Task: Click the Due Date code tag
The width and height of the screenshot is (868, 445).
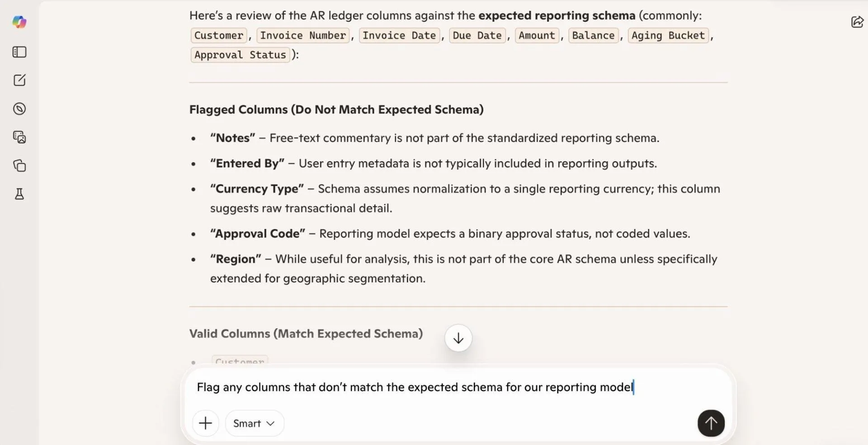Action: click(x=477, y=35)
